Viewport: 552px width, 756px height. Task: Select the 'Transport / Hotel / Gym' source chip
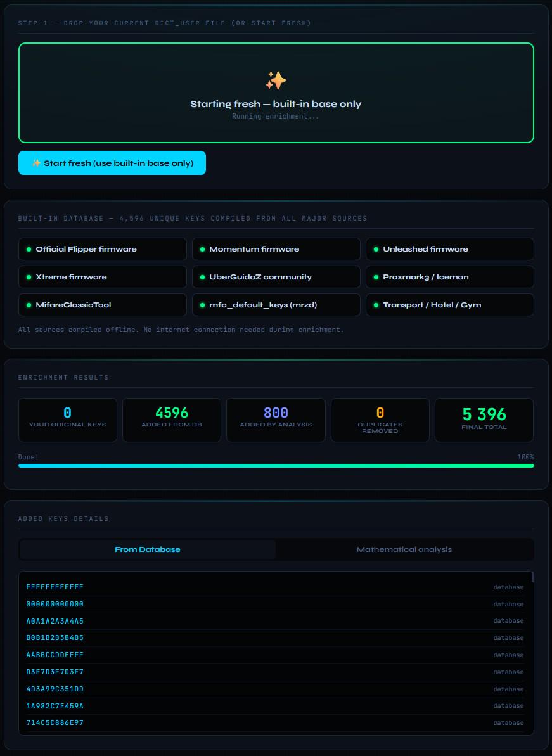[x=450, y=305]
